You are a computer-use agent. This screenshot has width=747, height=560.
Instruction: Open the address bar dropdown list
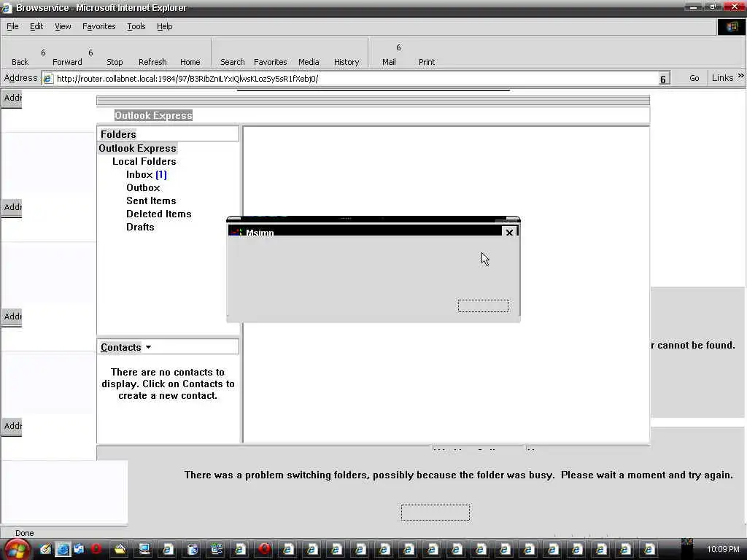pos(662,79)
